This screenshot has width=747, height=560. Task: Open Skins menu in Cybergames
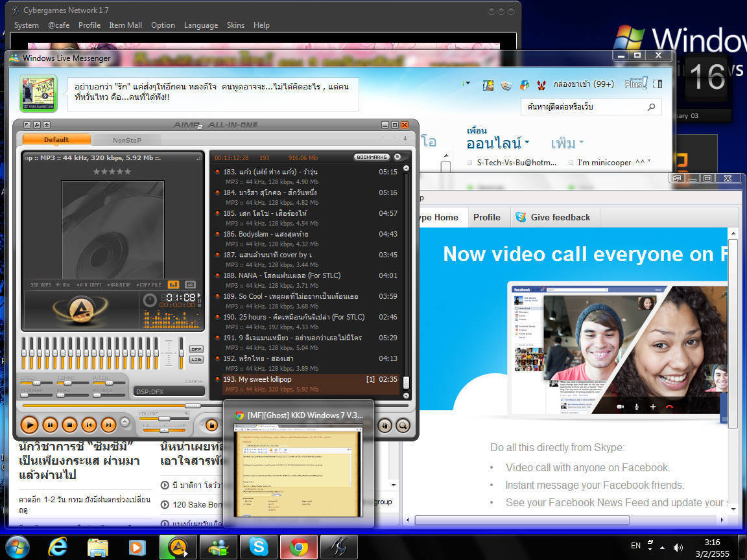pyautogui.click(x=235, y=25)
